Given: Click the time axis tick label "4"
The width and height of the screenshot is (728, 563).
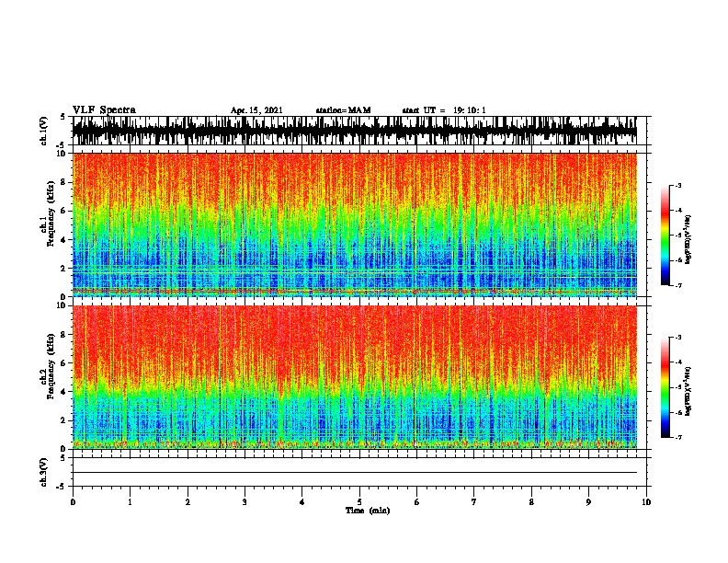Looking at the screenshot, I should click(302, 502).
